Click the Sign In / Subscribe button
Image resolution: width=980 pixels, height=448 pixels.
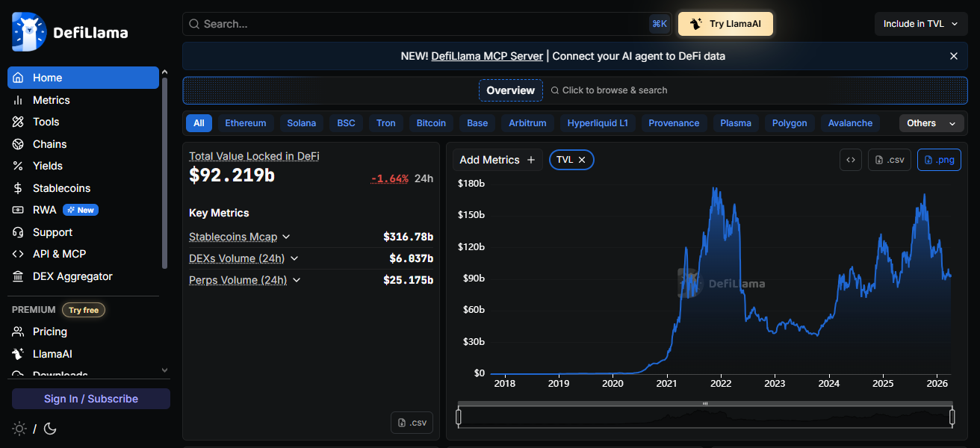tap(91, 399)
